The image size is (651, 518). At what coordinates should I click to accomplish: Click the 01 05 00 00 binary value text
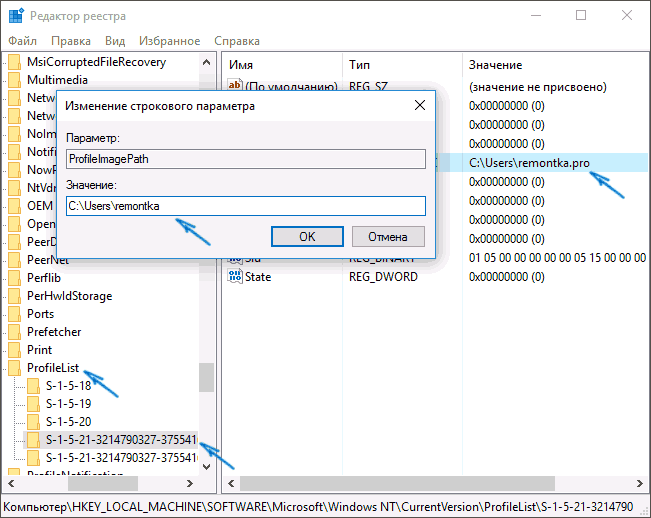click(x=557, y=258)
